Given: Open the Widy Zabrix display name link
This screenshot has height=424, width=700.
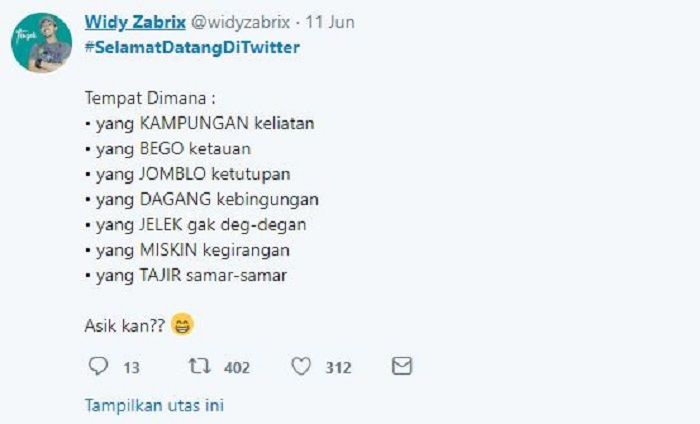Looking at the screenshot, I should 135,22.
